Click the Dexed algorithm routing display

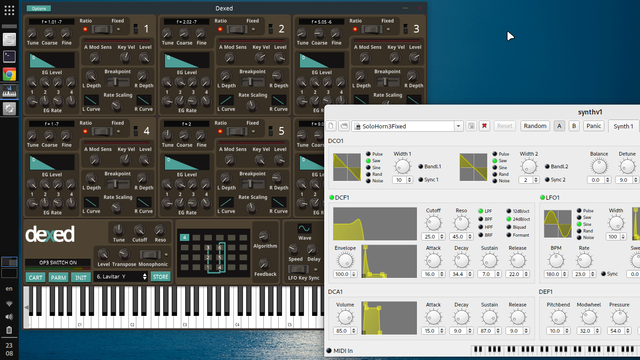(214, 253)
